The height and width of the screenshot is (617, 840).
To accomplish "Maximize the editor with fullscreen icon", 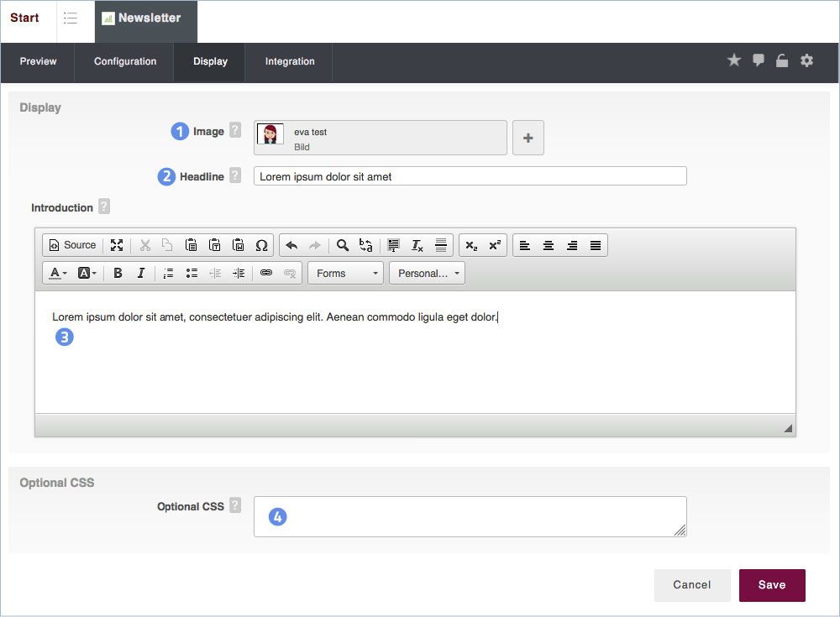I will click(117, 245).
